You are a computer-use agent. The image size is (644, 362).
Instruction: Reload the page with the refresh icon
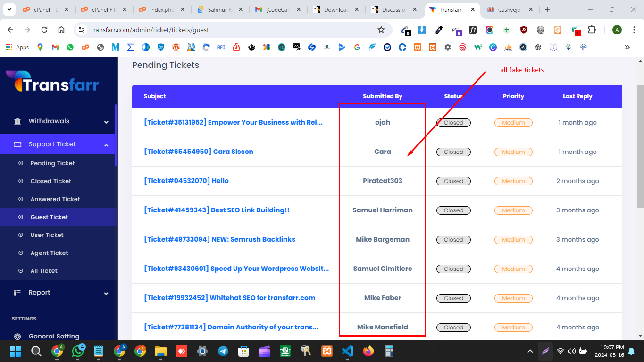44,30
